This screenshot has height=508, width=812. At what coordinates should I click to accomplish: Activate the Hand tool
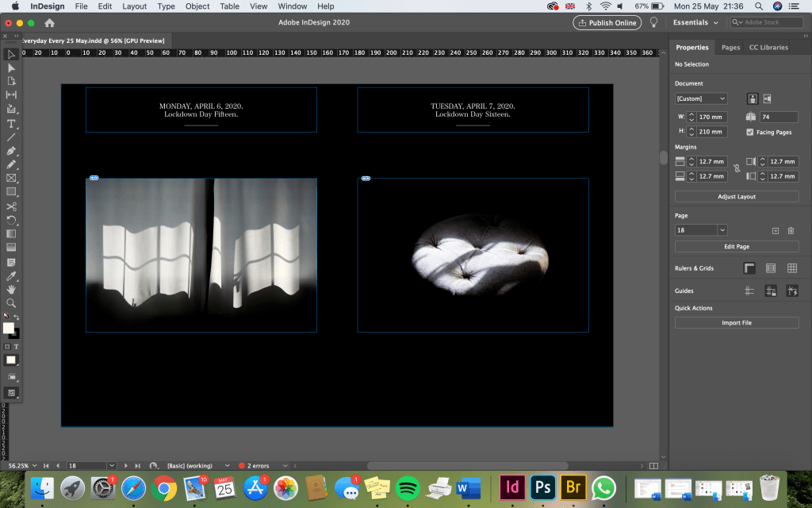click(11, 290)
